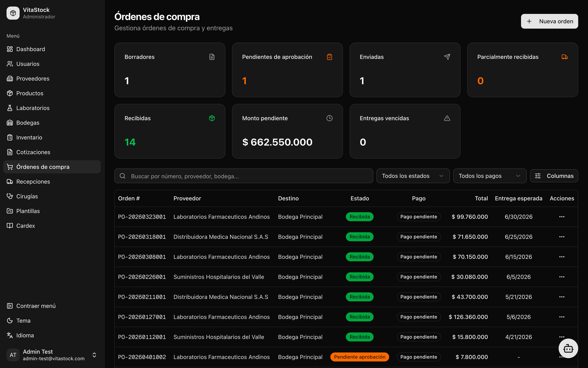Click the VitaStock logo box icon
This screenshot has width=588, height=368.
(13, 13)
